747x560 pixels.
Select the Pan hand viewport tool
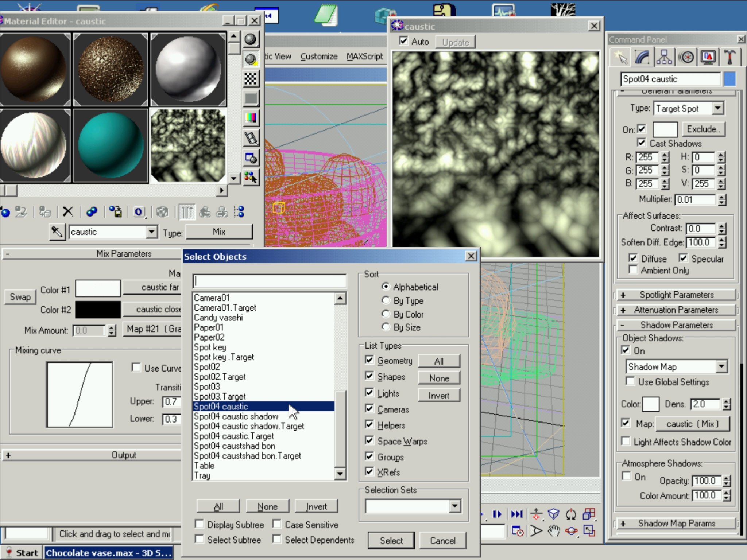tap(554, 531)
